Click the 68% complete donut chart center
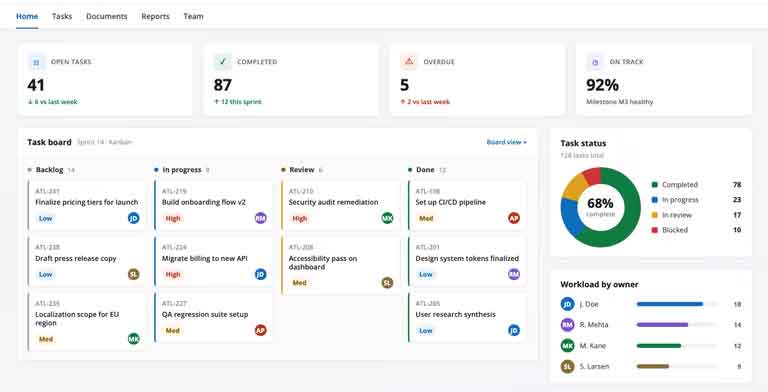This screenshot has width=768, height=392. (600, 207)
